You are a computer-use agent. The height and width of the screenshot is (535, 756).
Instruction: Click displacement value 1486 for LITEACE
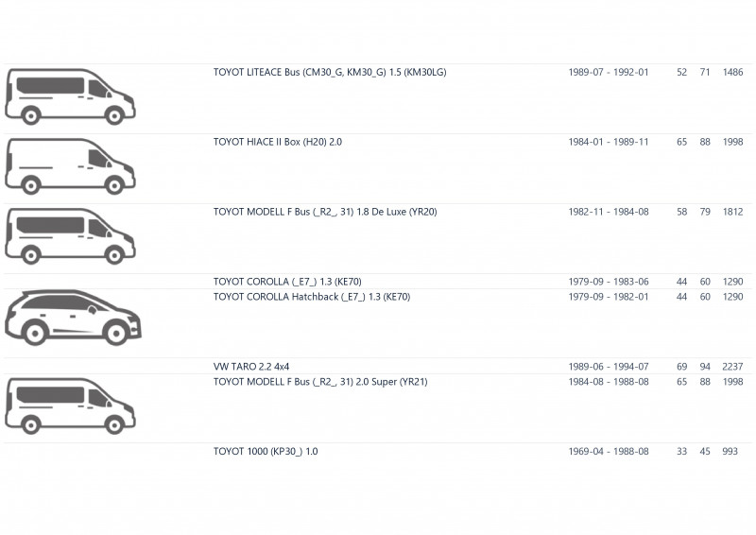point(733,73)
